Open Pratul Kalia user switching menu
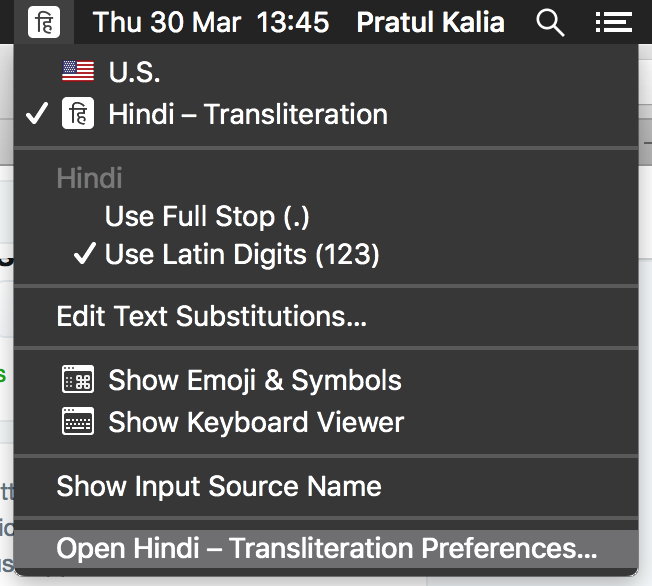 click(430, 21)
